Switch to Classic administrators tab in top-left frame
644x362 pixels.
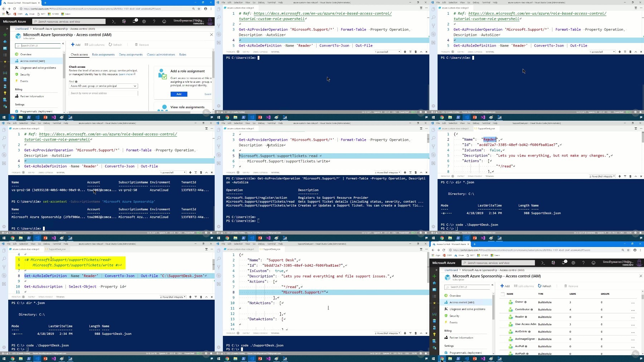point(161,55)
